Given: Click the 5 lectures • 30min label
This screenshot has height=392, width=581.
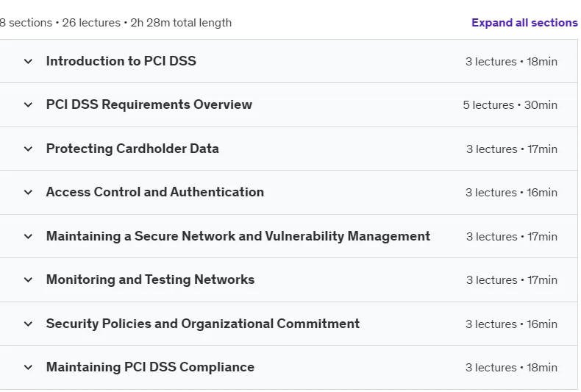Looking at the screenshot, I should click(x=510, y=105).
